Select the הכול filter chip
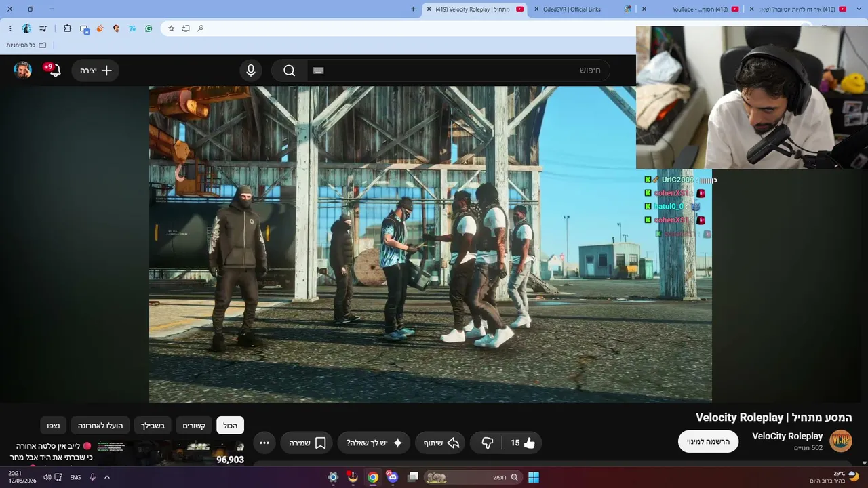This screenshot has height=488, width=868. (x=231, y=426)
